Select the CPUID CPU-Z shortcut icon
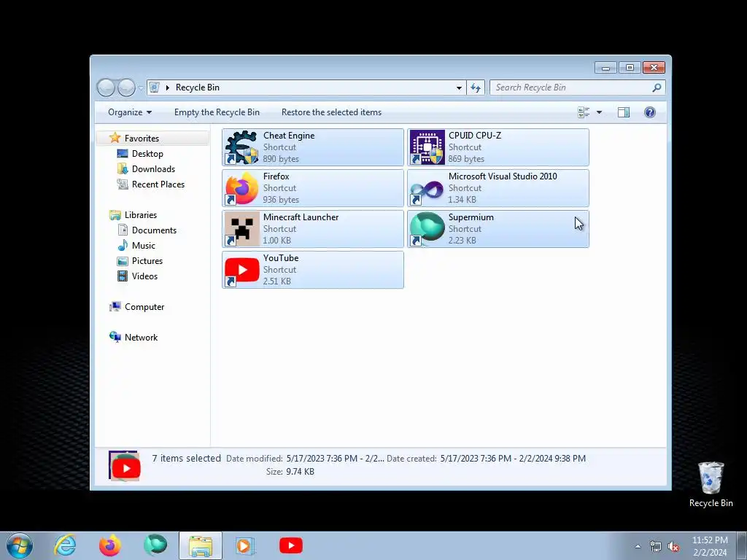The image size is (747, 560). click(427, 147)
